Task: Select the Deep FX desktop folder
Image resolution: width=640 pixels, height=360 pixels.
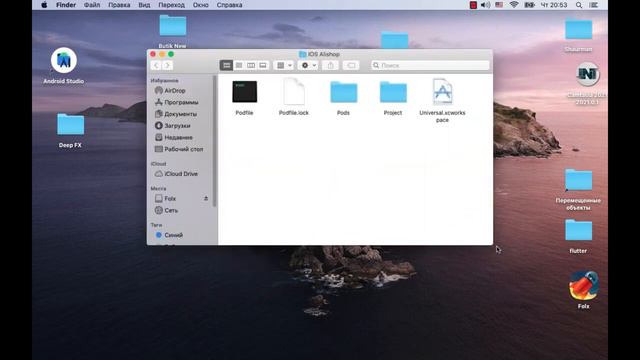Action: [x=71, y=124]
